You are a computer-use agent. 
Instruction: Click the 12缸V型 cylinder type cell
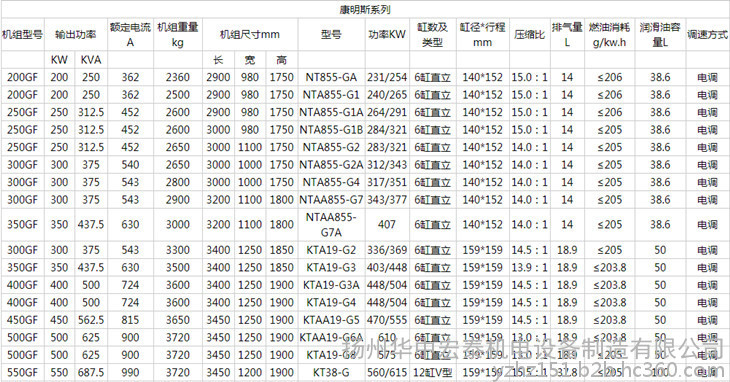pos(433,373)
